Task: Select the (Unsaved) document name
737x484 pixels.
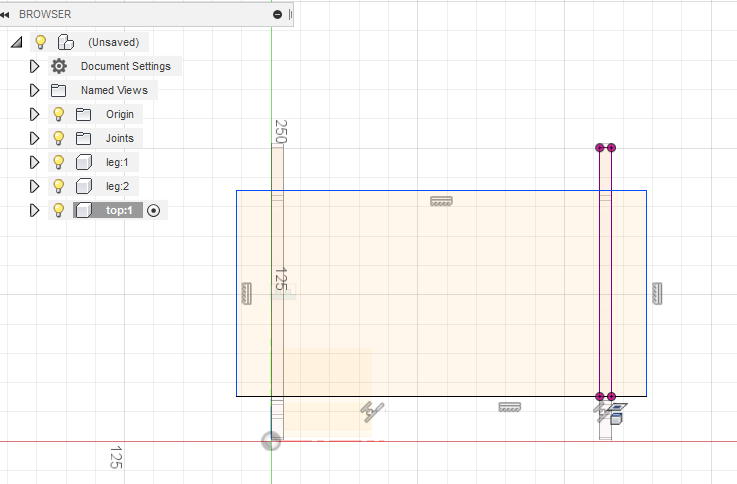Action: click(114, 42)
